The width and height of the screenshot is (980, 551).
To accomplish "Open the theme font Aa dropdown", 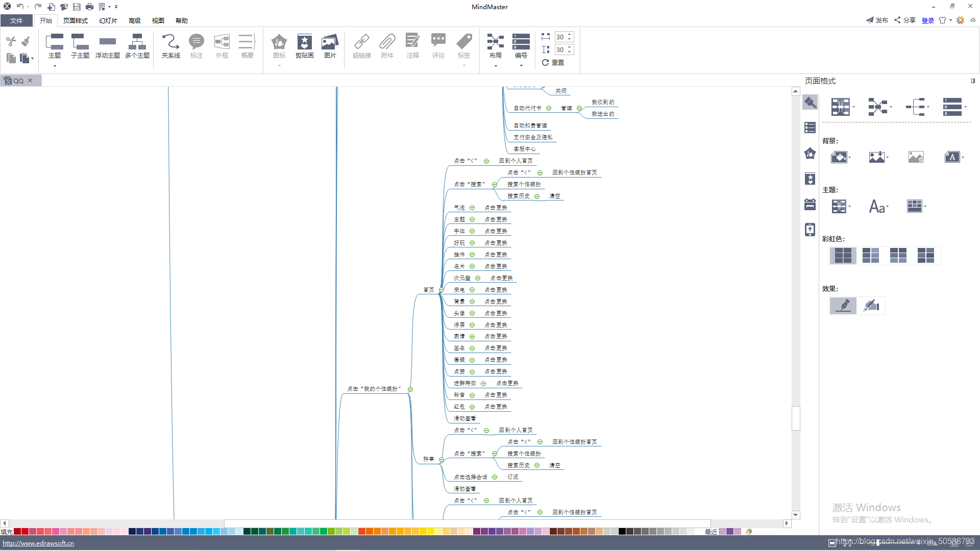I will click(x=879, y=207).
